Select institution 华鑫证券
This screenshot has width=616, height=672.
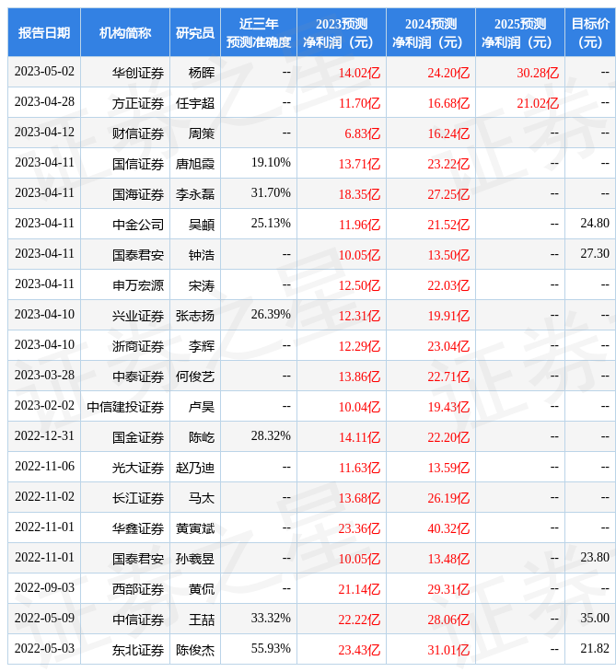click(x=138, y=529)
